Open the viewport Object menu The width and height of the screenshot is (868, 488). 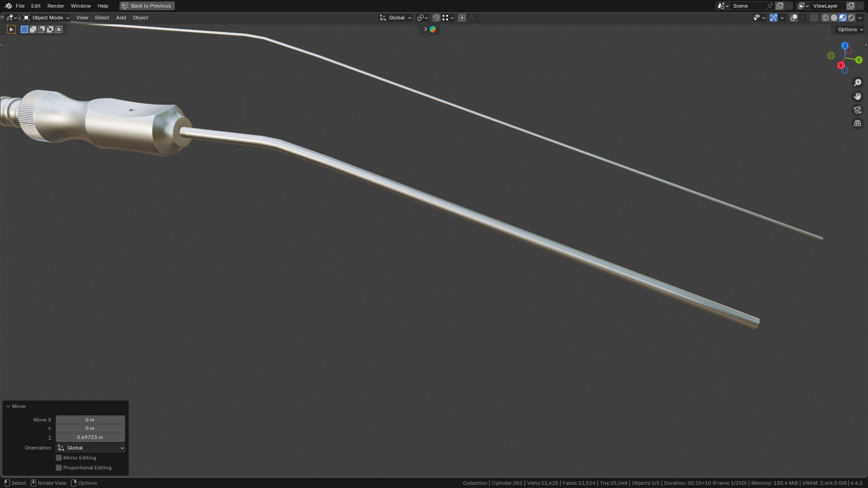(140, 18)
